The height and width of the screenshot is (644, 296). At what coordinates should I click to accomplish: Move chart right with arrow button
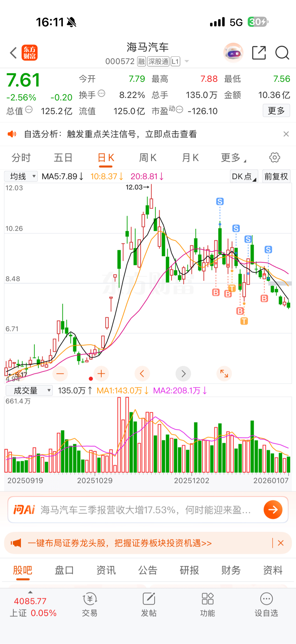pyautogui.click(x=183, y=374)
